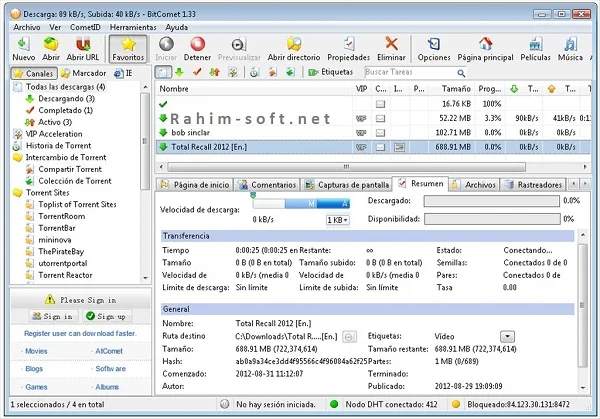Screen dimensions: 600x419
Task: Click the Sign in button
Action: tap(53, 316)
